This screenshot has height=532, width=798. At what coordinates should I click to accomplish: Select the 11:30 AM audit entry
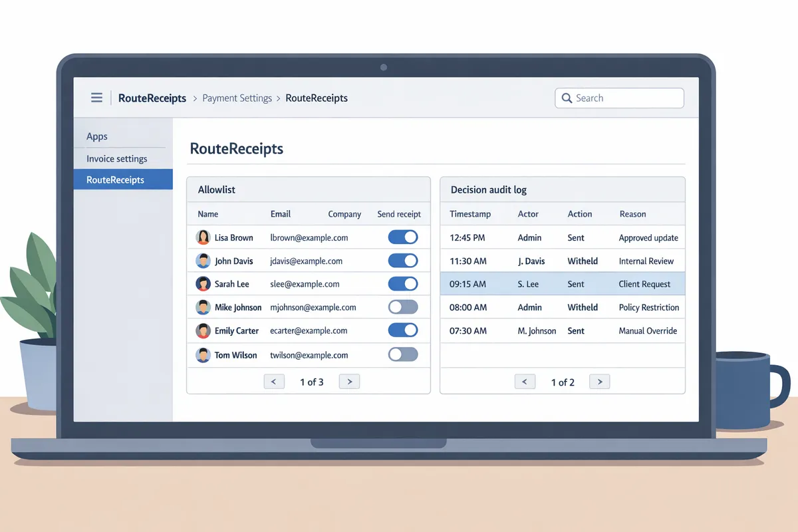click(x=563, y=261)
